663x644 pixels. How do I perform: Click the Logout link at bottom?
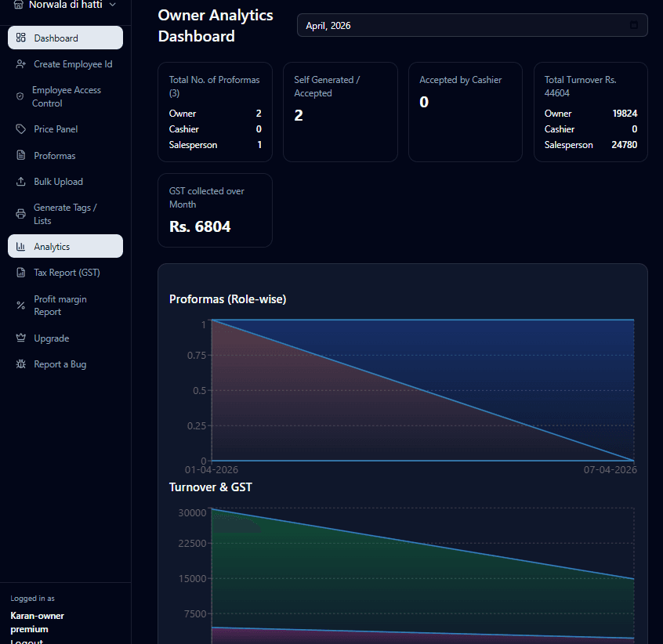click(x=27, y=641)
